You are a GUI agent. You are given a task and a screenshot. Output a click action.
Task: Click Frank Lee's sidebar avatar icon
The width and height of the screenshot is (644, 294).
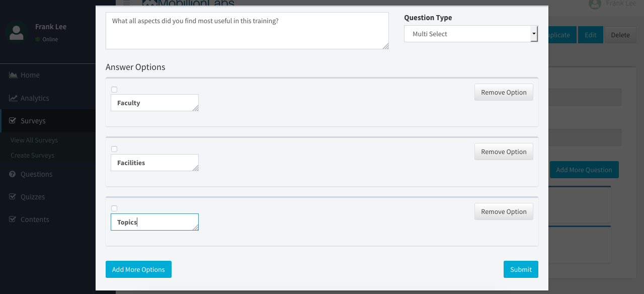(17, 32)
